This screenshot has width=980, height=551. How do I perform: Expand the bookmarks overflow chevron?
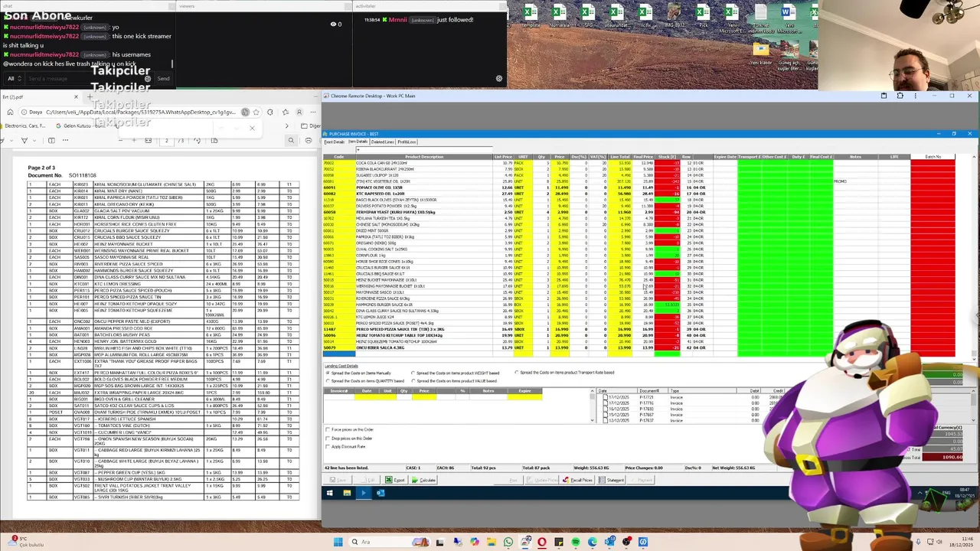[x=286, y=126]
